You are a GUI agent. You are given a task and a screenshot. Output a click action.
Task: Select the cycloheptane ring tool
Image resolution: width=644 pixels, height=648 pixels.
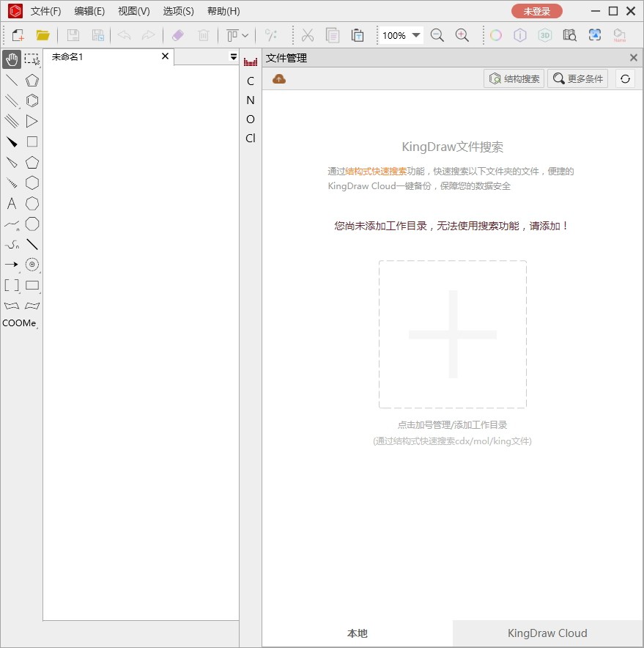pyautogui.click(x=32, y=203)
